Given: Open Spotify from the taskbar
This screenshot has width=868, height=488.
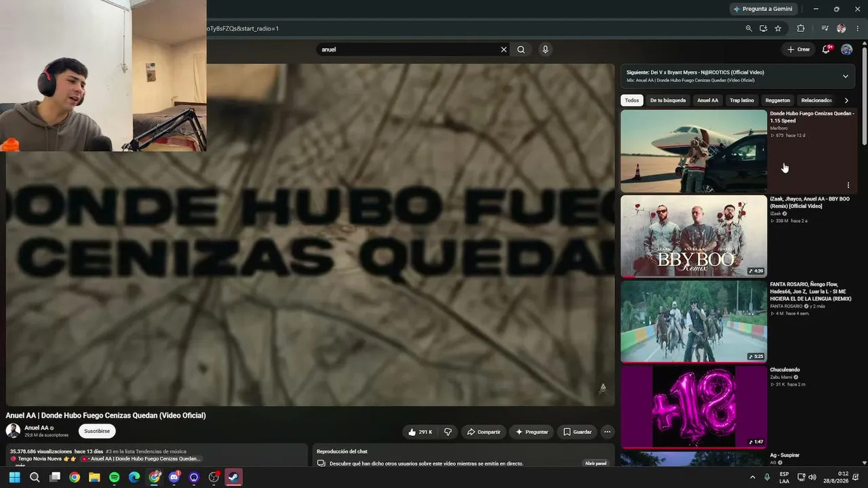Looking at the screenshot, I should (x=115, y=477).
